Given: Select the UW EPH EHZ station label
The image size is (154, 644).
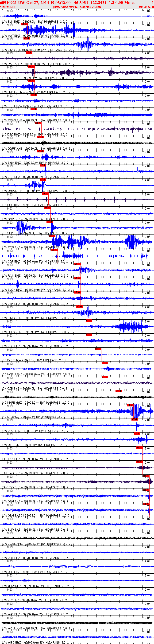Looking at the screenshot, I should point(35,177).
